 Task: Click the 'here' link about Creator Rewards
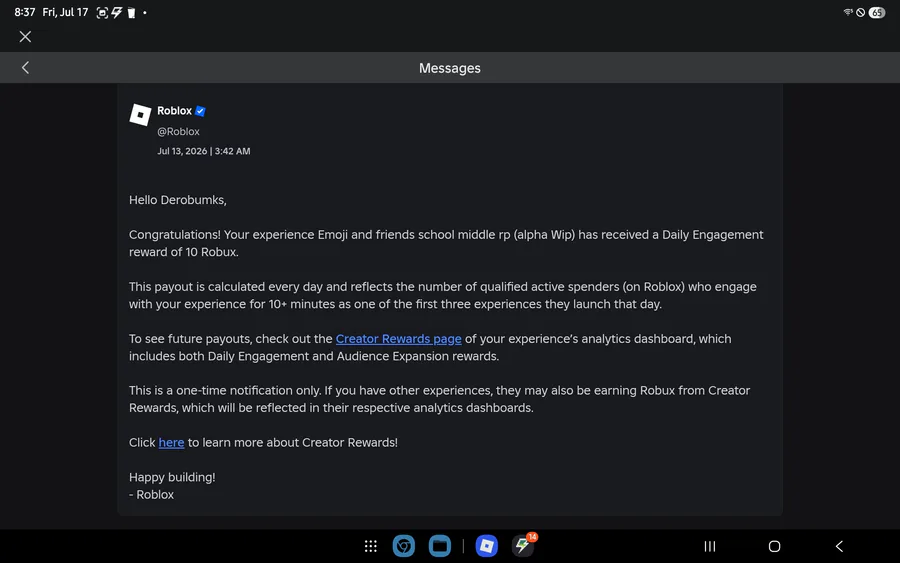[x=171, y=442]
